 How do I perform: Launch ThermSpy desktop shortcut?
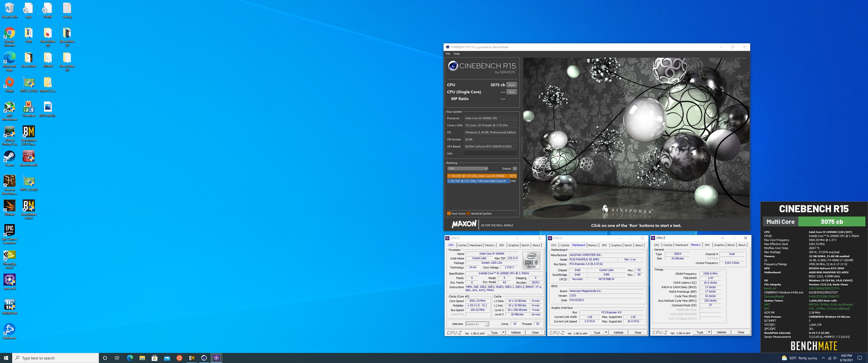coord(9,259)
